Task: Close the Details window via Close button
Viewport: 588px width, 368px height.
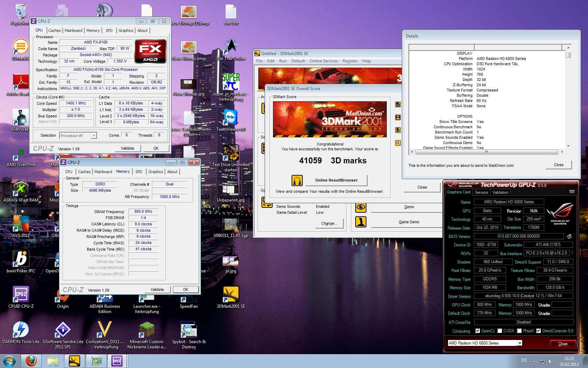Action: (559, 165)
